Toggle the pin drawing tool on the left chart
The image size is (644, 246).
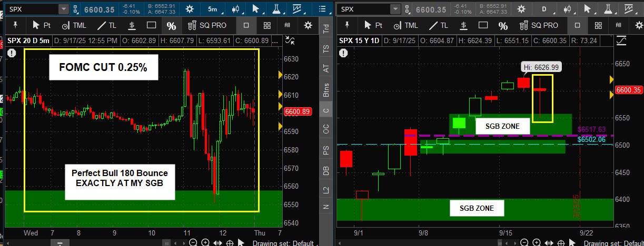click(x=15, y=25)
